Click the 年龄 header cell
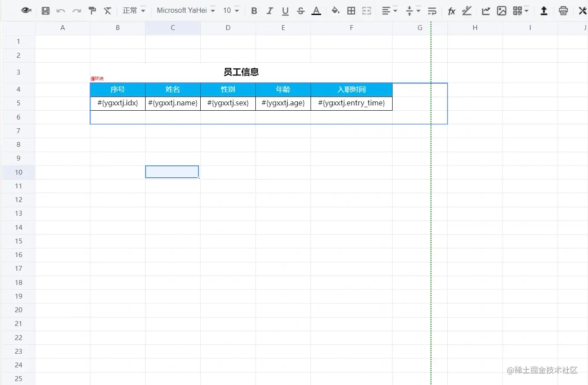This screenshot has height=385, width=588. point(283,90)
